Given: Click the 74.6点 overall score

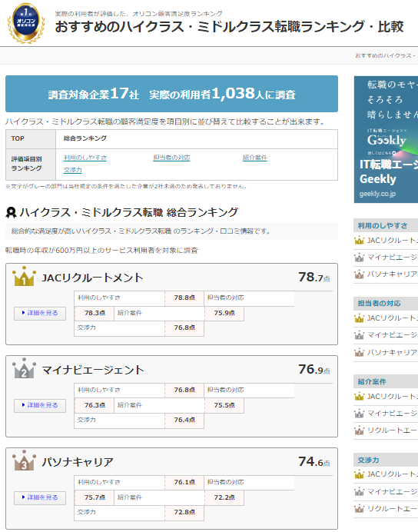Looking at the screenshot, I should pyautogui.click(x=314, y=462).
